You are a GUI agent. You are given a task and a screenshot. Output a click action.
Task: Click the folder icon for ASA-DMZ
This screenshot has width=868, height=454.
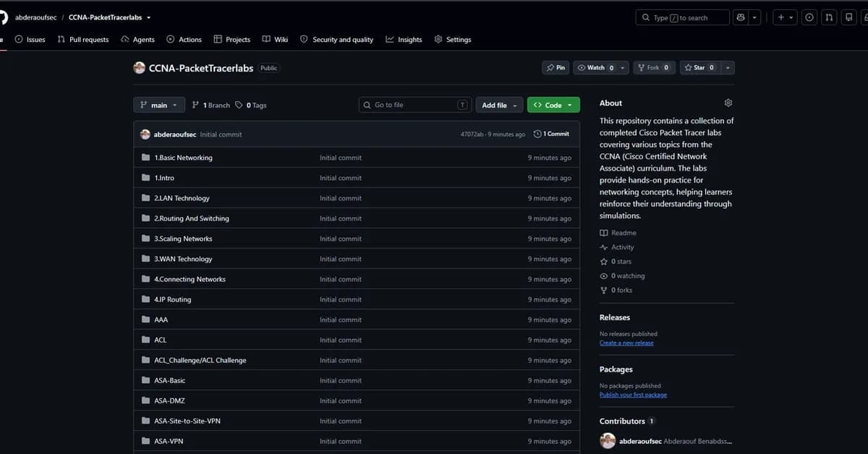[x=145, y=401]
